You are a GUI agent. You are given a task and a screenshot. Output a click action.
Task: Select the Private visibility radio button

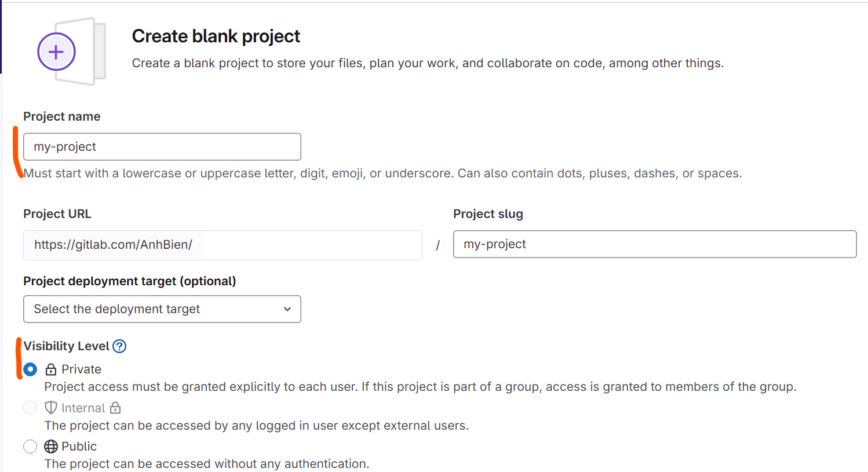[30, 369]
